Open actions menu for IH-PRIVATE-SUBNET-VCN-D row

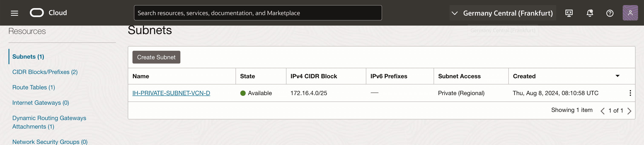coord(630,93)
